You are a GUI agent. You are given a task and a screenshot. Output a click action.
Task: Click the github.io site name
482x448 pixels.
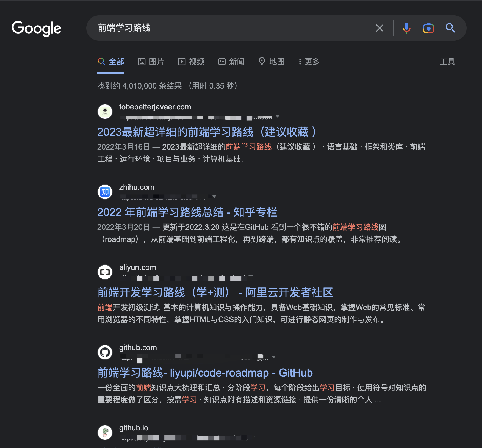tap(134, 428)
